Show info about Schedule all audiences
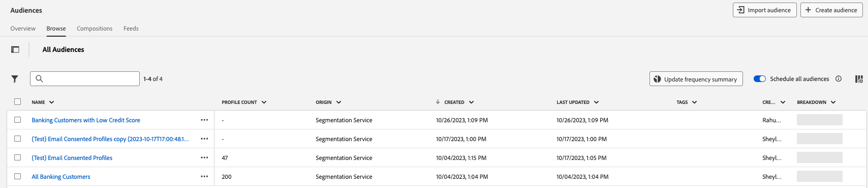The height and width of the screenshot is (188, 868). (x=839, y=78)
